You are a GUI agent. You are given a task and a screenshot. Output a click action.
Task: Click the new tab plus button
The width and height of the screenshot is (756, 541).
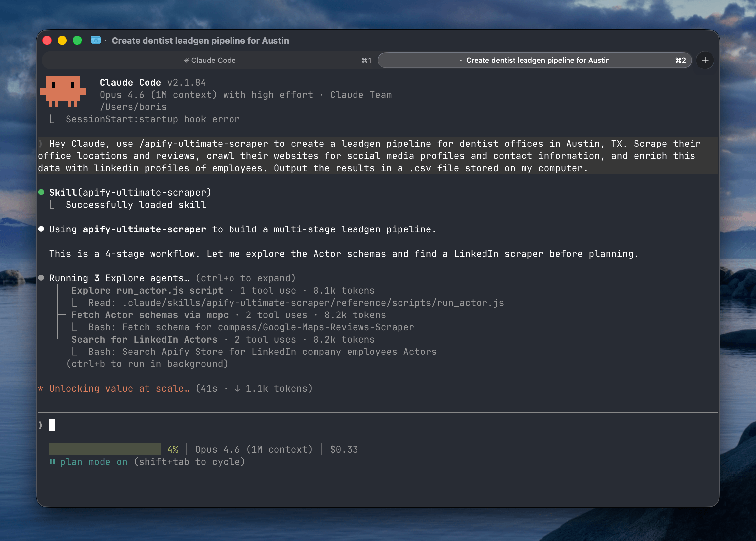(705, 60)
